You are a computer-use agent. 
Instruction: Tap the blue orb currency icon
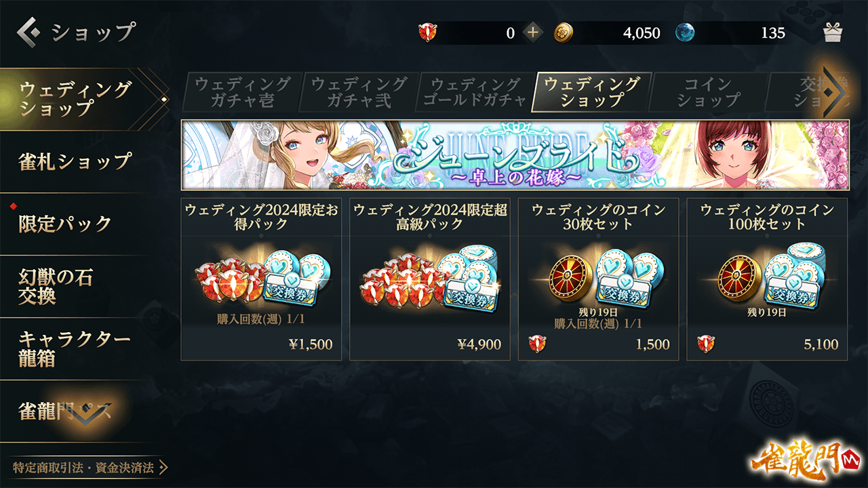685,33
